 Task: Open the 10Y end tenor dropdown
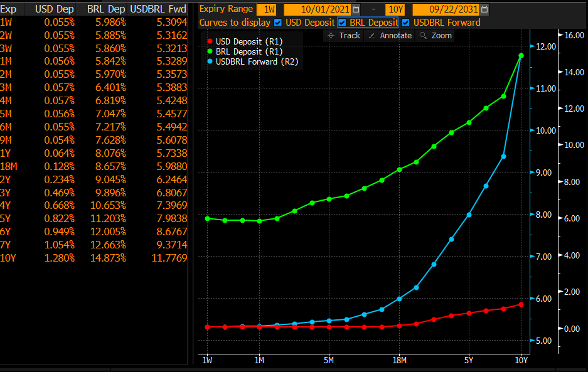395,9
